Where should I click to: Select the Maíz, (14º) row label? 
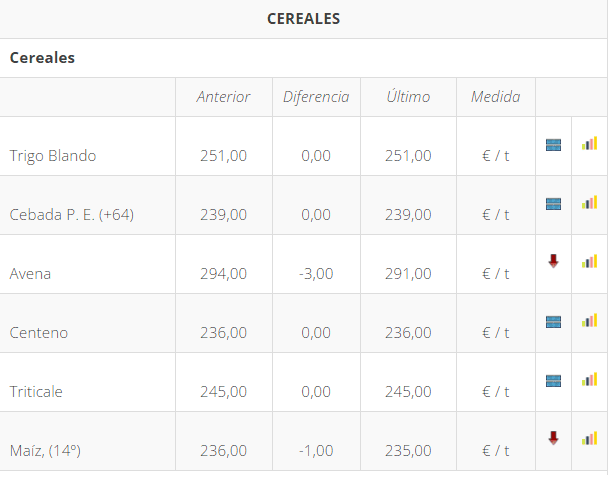click(x=45, y=451)
